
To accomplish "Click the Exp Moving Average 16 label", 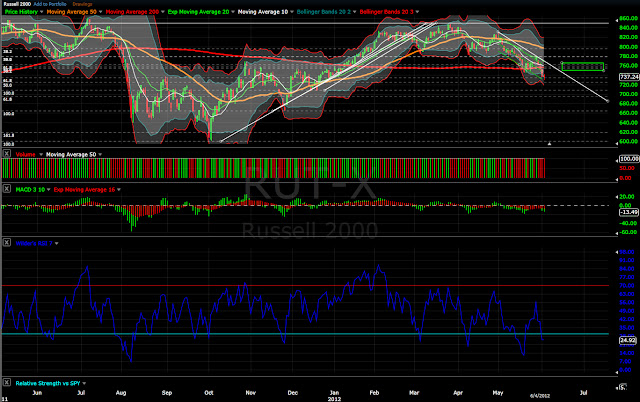I will click(x=84, y=190).
